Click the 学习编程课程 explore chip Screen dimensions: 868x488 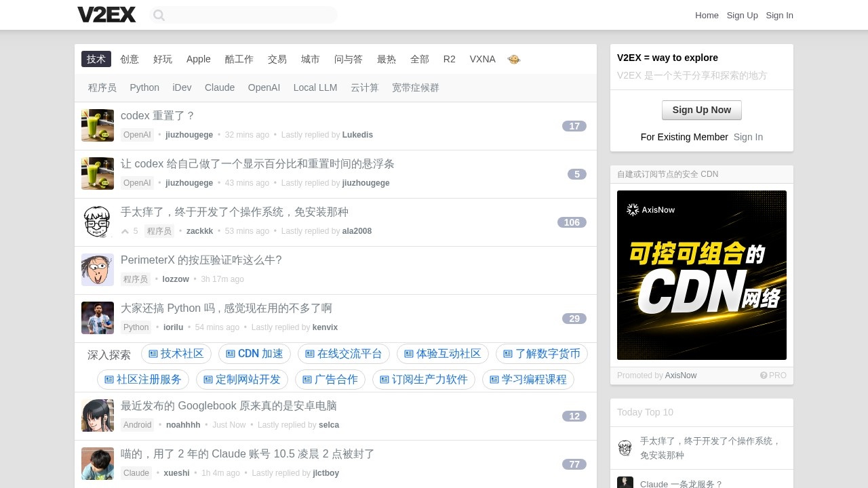(528, 380)
